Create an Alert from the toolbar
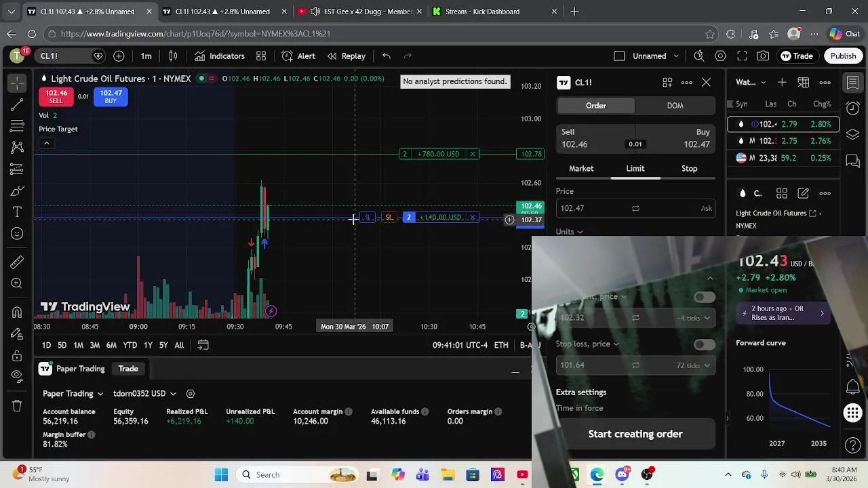This screenshot has width=868, height=488. pyautogui.click(x=299, y=56)
